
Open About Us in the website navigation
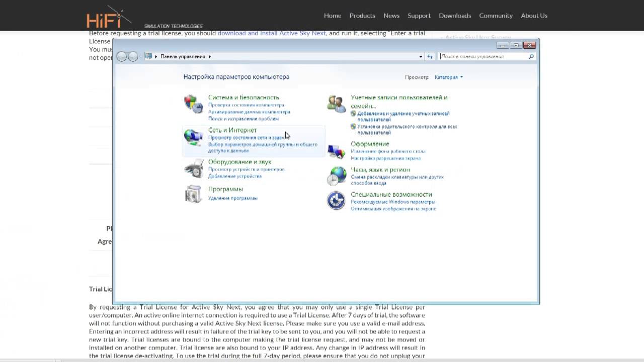pyautogui.click(x=534, y=16)
